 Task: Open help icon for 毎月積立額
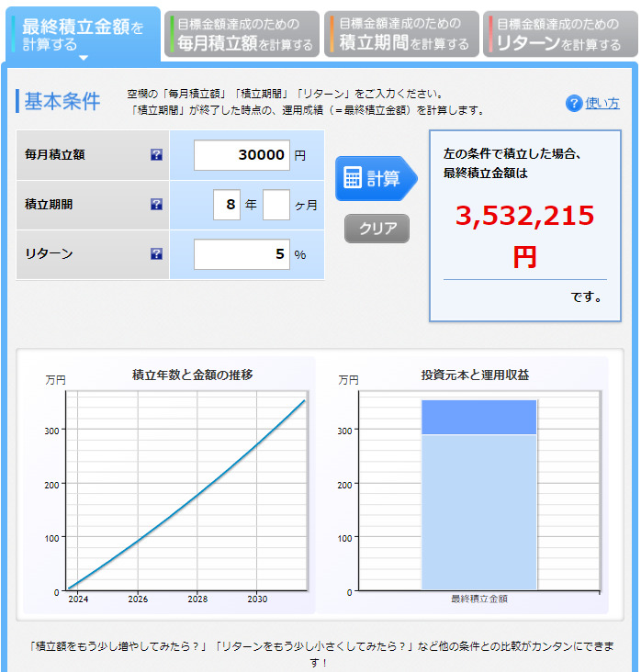(156, 155)
